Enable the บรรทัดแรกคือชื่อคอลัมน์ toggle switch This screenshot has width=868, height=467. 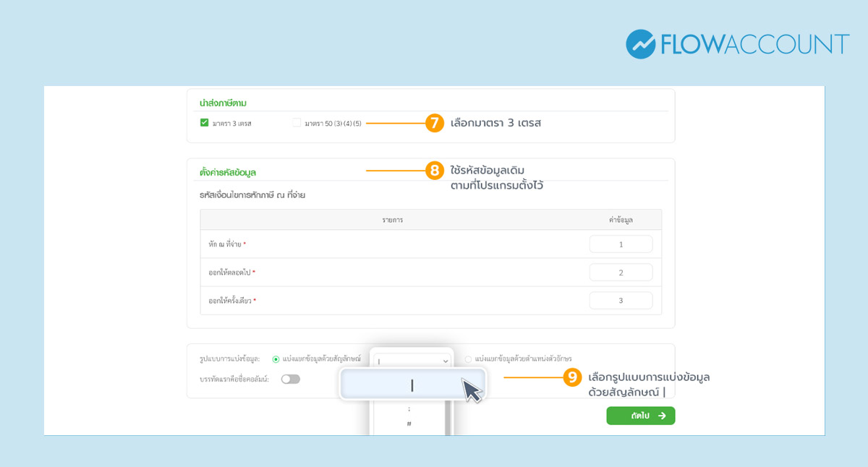(290, 379)
